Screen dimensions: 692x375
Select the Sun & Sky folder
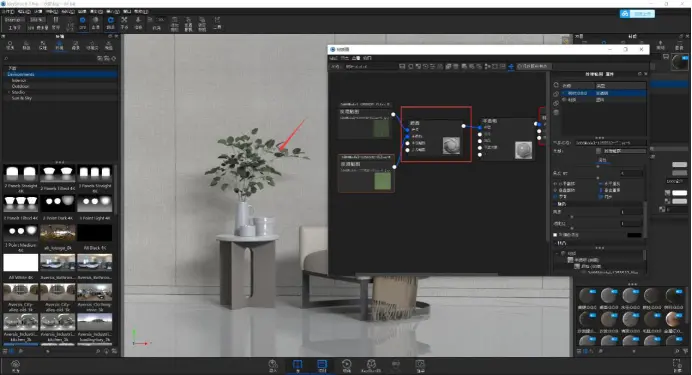(x=22, y=98)
